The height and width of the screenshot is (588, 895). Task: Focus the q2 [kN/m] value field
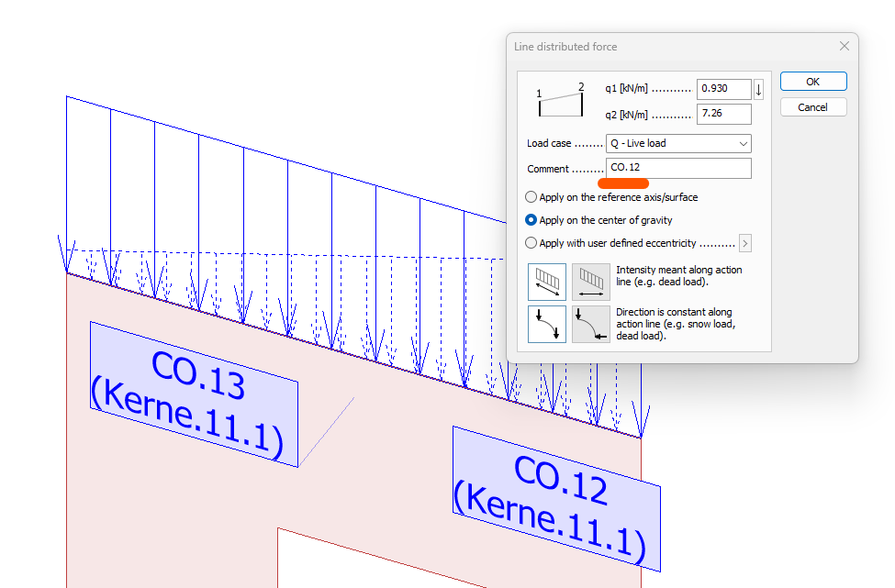click(723, 114)
